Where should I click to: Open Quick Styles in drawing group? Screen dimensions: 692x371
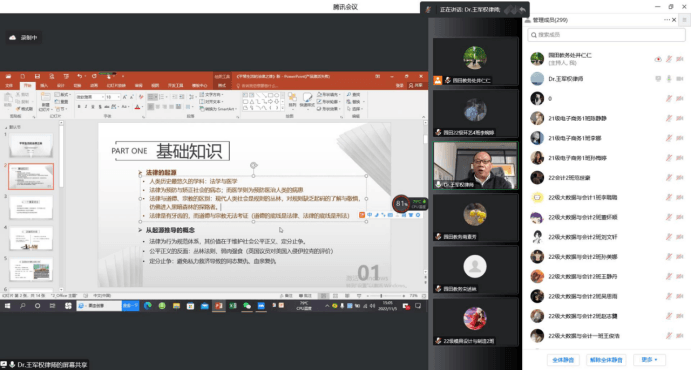(x=307, y=100)
